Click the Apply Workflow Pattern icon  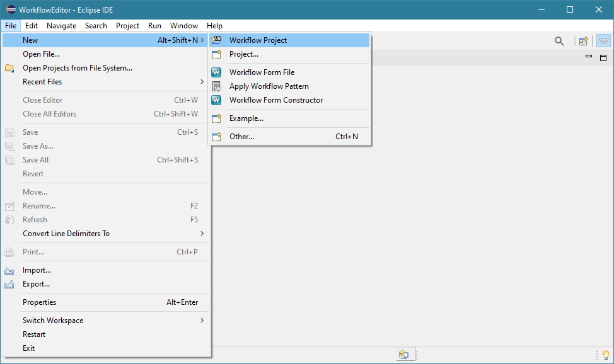217,86
